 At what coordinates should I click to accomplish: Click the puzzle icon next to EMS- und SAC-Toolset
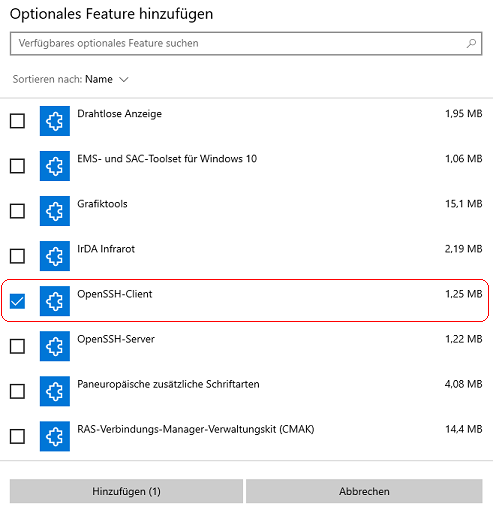pos(55,166)
